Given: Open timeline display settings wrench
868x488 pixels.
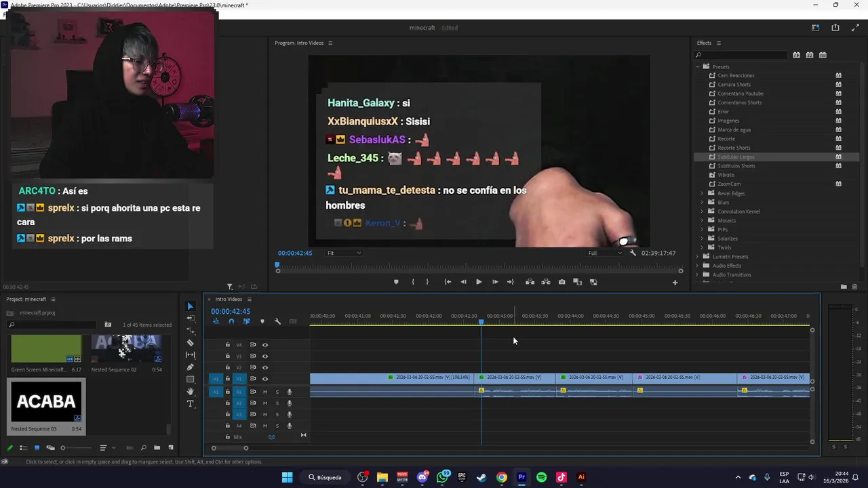Looking at the screenshot, I should point(277,321).
